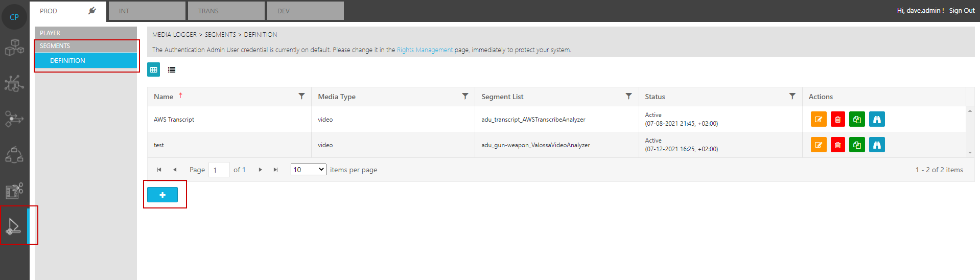Filter the Status column
The height and width of the screenshot is (280, 980).
pyautogui.click(x=792, y=96)
